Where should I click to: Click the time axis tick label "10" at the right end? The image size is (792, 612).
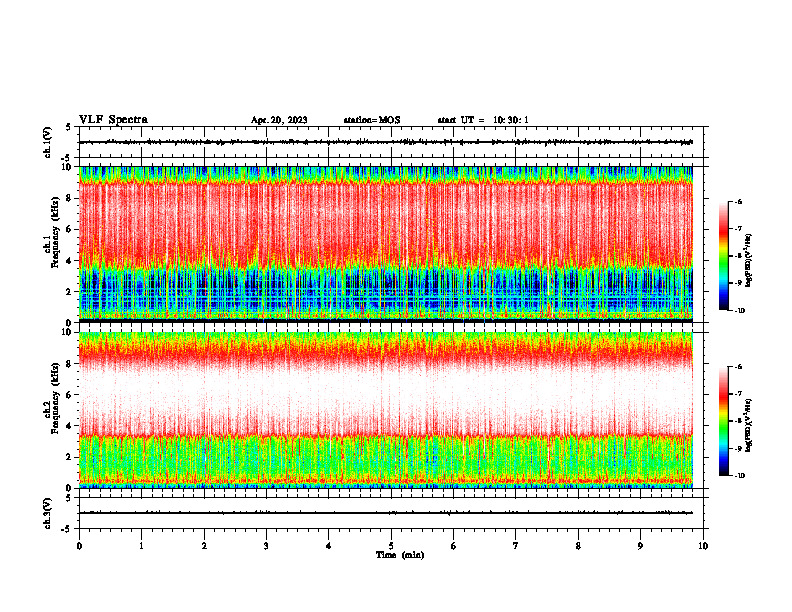703,546
